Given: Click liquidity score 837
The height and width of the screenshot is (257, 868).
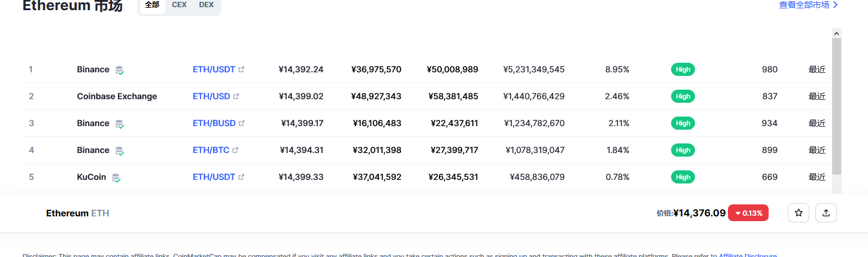Looking at the screenshot, I should 770,96.
